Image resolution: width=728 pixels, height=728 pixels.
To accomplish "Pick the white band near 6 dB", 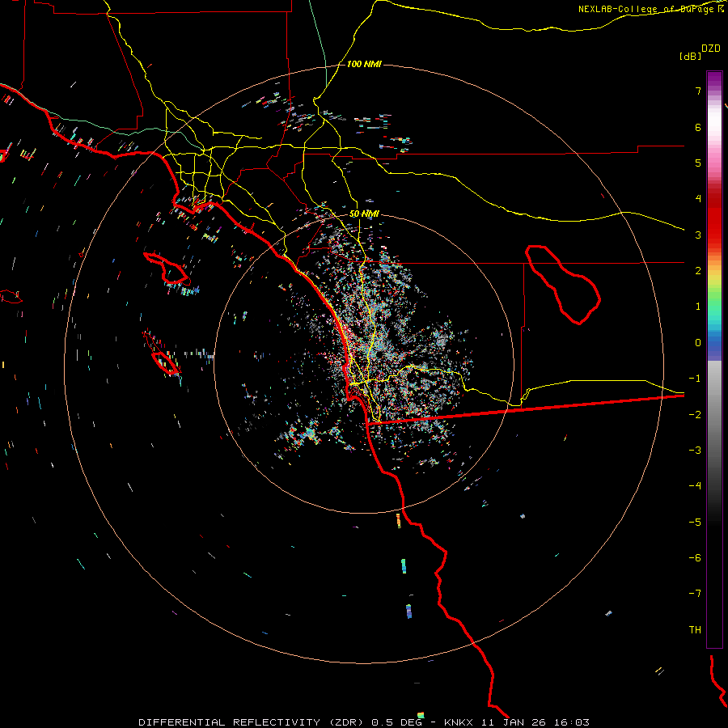I will 714,121.
